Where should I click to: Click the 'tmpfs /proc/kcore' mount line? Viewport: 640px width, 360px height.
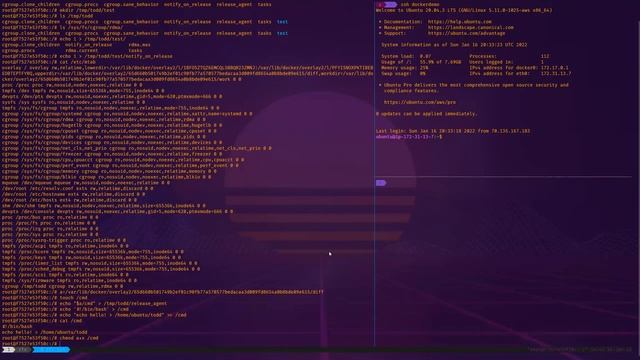(x=93, y=251)
